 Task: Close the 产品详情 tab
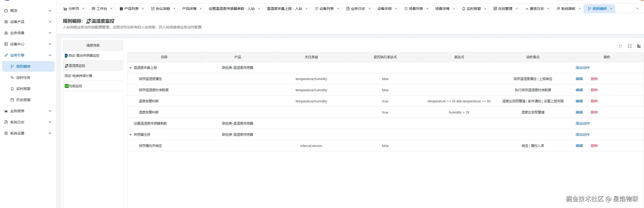201,9
